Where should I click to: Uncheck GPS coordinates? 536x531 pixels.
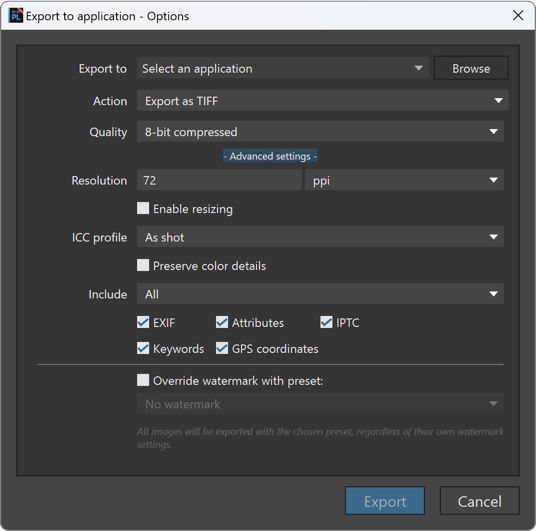tap(222, 348)
